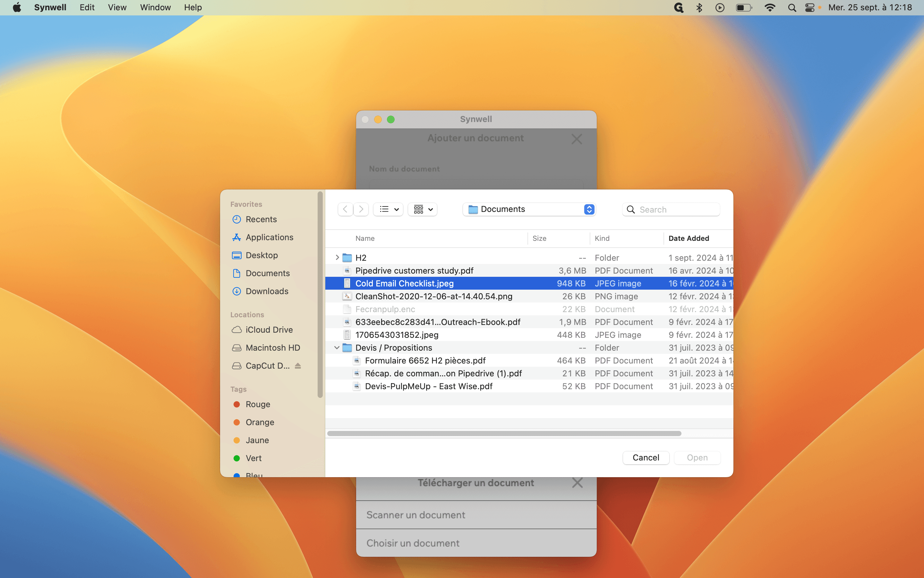Click the horizontal scrollbar of file list
The width and height of the screenshot is (924, 578).
504,433
